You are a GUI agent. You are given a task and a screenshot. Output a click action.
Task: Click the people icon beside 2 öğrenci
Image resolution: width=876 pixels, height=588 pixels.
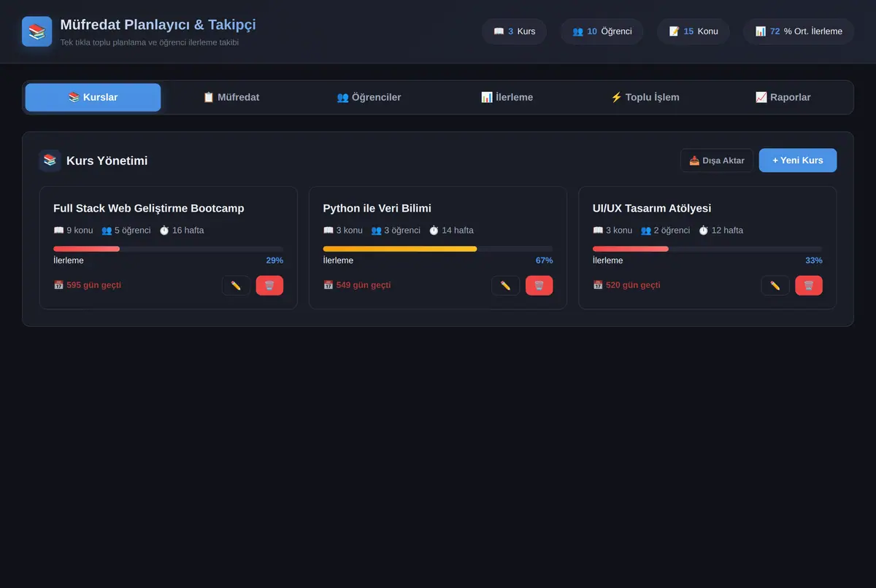(646, 231)
